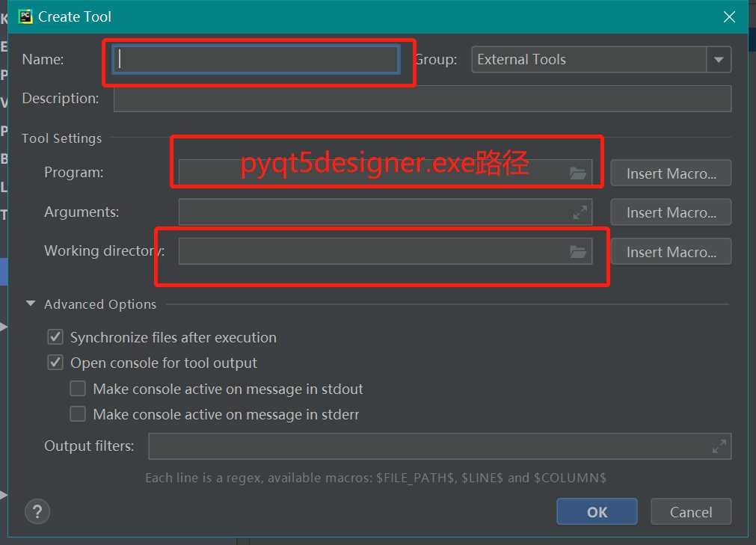Insert Macro for Arguments field

[671, 212]
